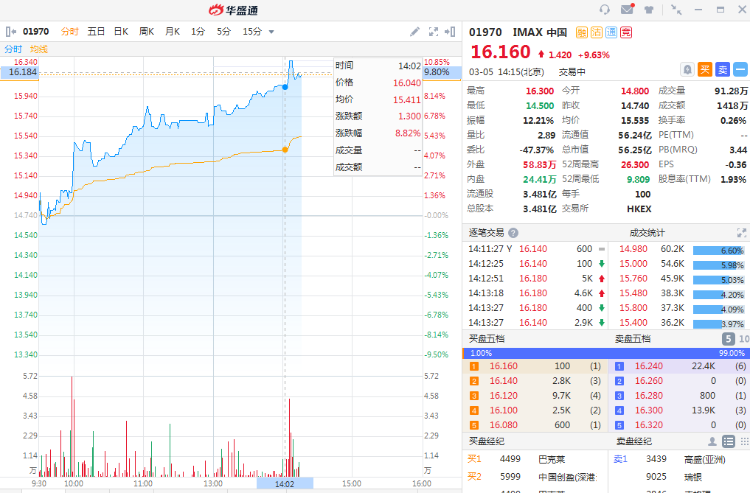Click the 融 margin tag
The width and height of the screenshot is (750, 493).
pyautogui.click(x=582, y=32)
